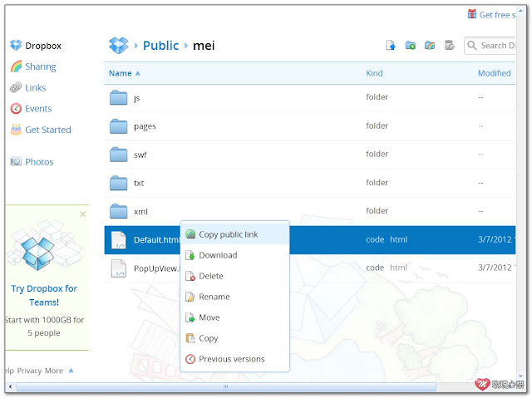Click the xml folder icon
Image resolution: width=532 pixels, height=398 pixels.
(x=118, y=211)
